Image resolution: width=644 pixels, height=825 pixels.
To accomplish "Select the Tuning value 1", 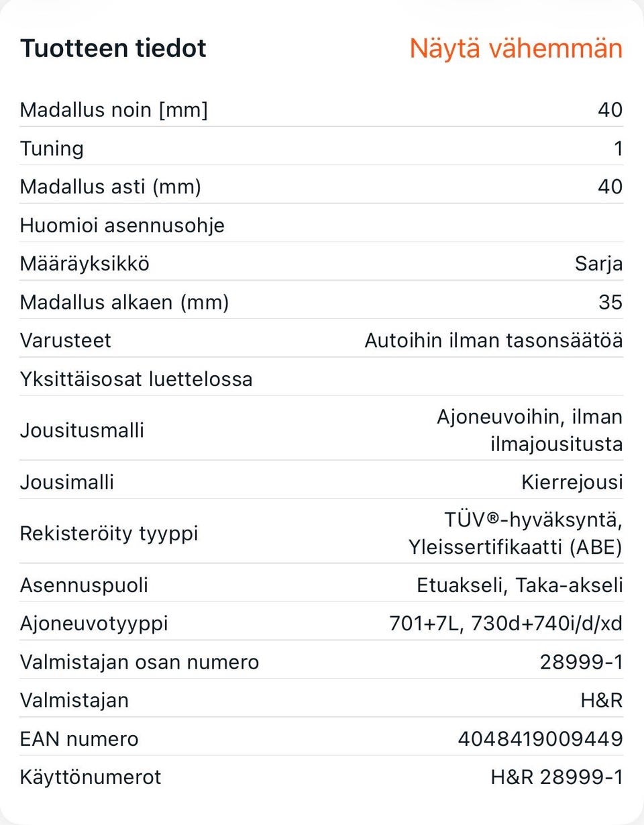I will pyautogui.click(x=618, y=148).
